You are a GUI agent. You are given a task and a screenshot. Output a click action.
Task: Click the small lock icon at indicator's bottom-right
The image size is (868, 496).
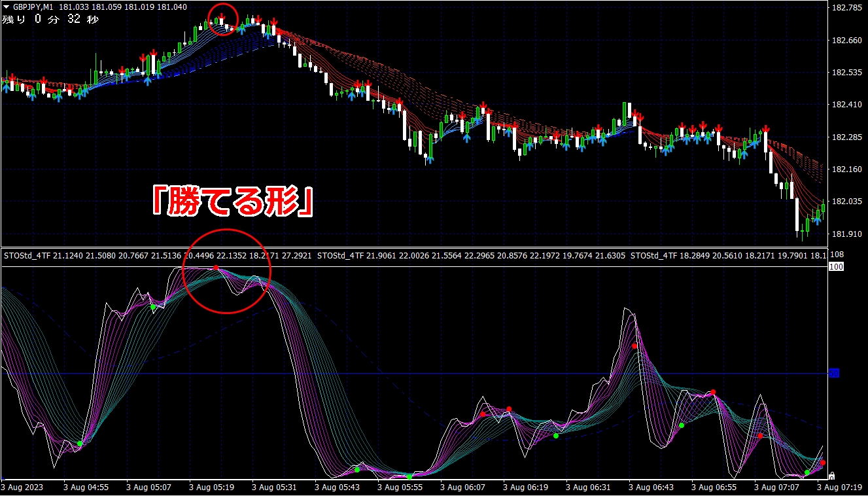coord(831,476)
